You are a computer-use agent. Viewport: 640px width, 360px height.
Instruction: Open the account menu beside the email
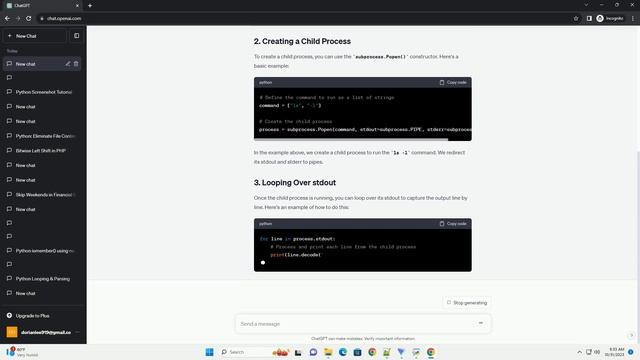[x=78, y=332]
